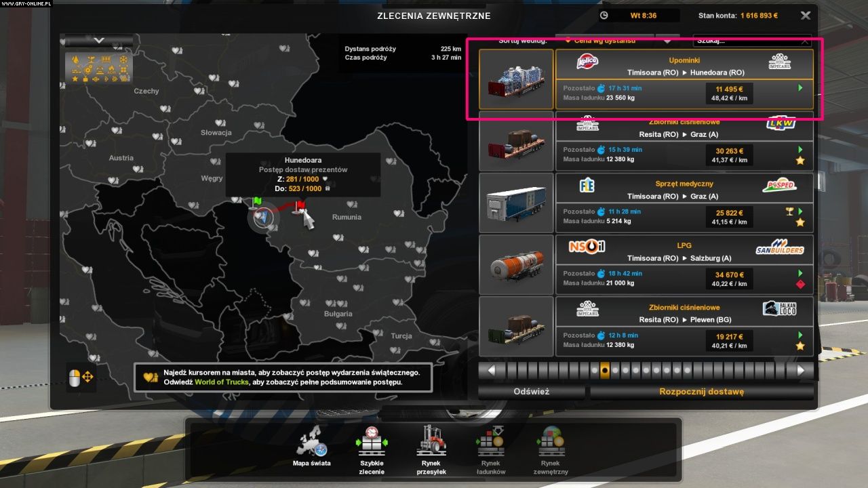Screen dimensions: 868x488
Task: Go to next page of job listings
Action: 802,370
